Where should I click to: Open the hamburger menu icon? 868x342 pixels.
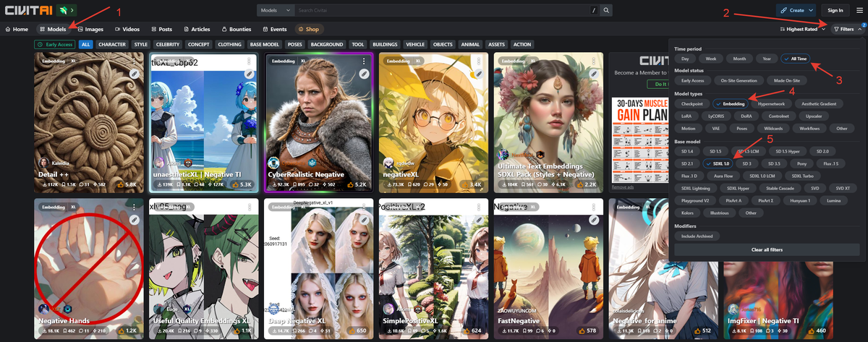(x=859, y=10)
